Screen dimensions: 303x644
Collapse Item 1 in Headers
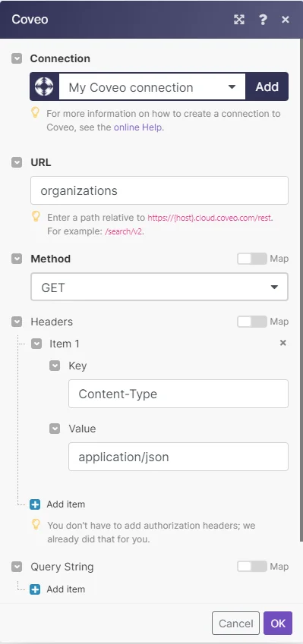pyautogui.click(x=36, y=344)
